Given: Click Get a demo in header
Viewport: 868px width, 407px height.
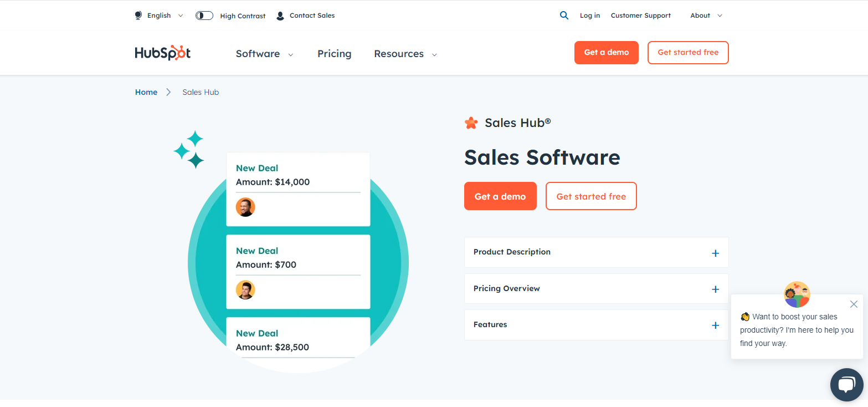Looking at the screenshot, I should pos(607,53).
